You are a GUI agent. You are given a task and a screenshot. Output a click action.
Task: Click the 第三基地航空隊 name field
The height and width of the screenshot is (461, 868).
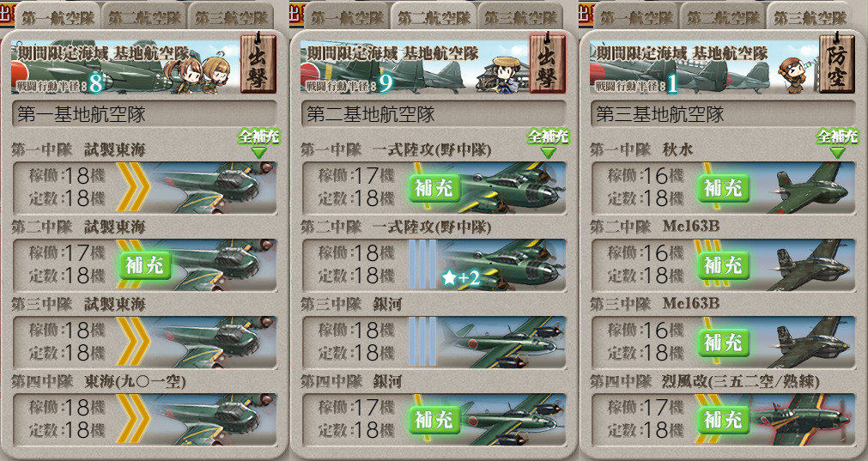pos(723,114)
